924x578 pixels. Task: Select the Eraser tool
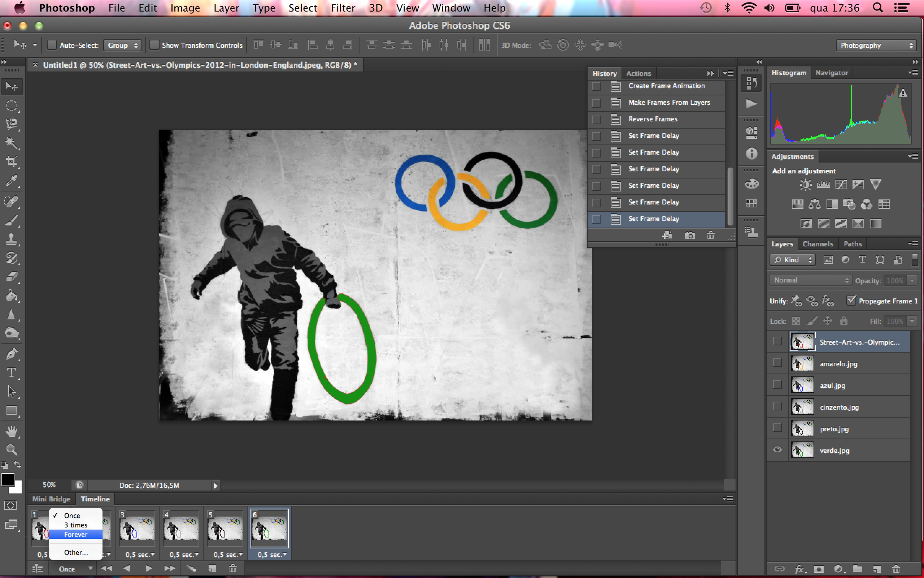point(12,277)
